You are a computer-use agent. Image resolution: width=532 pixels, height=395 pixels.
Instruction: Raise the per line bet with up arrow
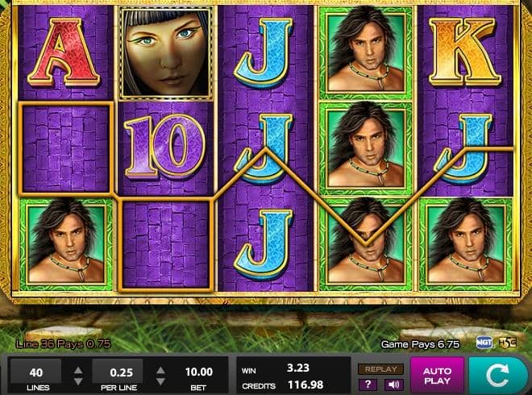pos(161,370)
